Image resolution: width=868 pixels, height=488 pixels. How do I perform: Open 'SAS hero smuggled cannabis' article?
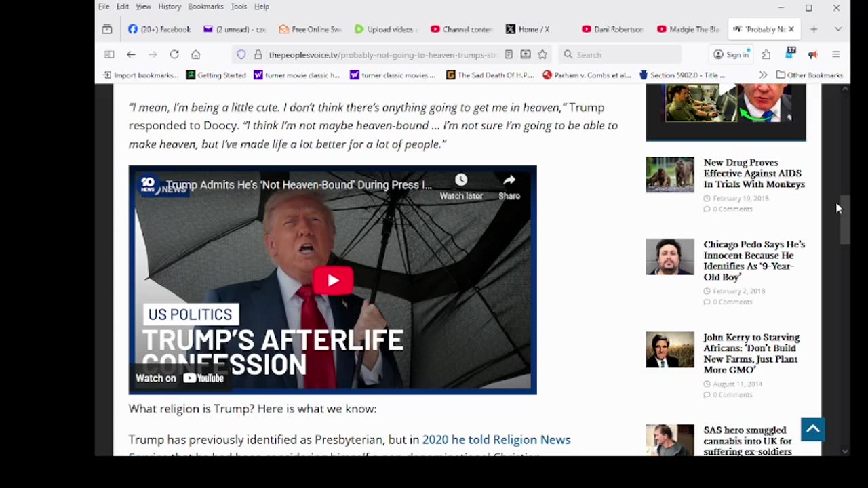pyautogui.click(x=747, y=441)
